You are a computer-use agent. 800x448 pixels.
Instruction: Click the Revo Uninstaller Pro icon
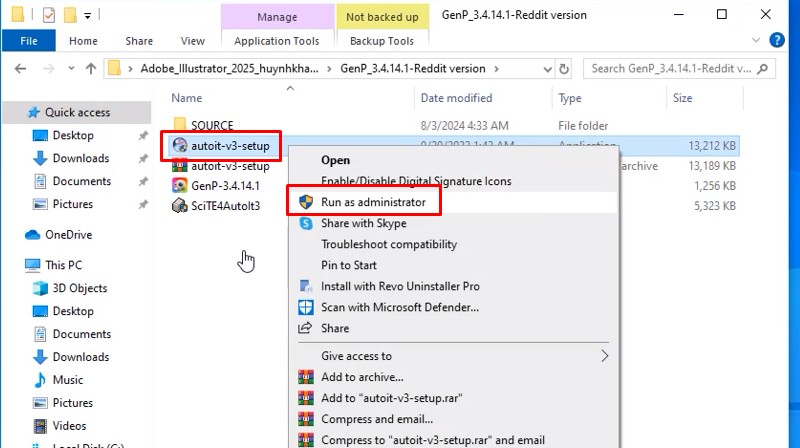tap(306, 286)
